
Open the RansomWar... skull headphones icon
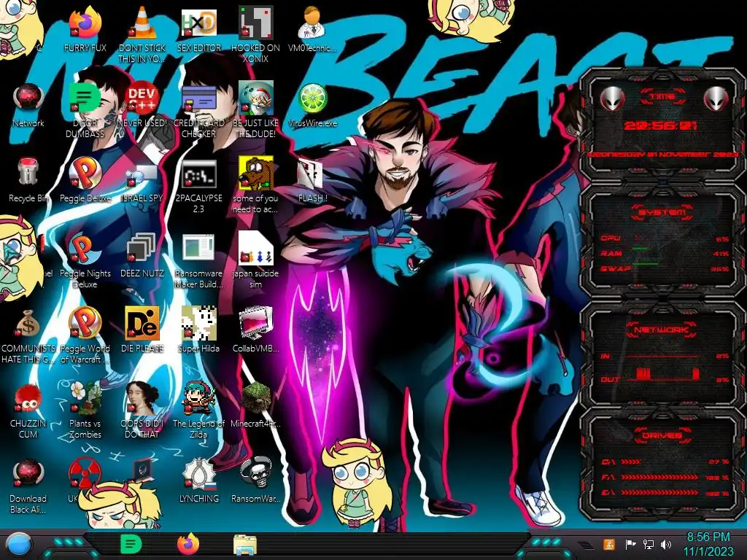pyautogui.click(x=255, y=473)
